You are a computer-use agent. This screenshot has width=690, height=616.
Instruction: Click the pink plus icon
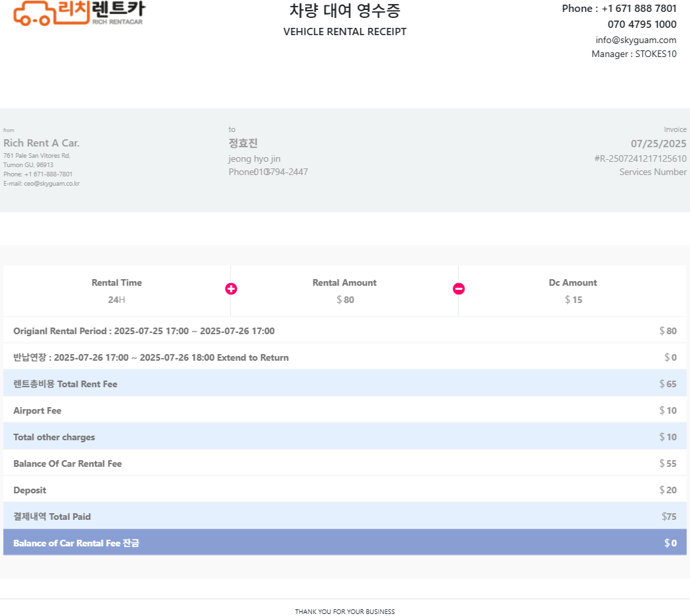[x=231, y=289]
